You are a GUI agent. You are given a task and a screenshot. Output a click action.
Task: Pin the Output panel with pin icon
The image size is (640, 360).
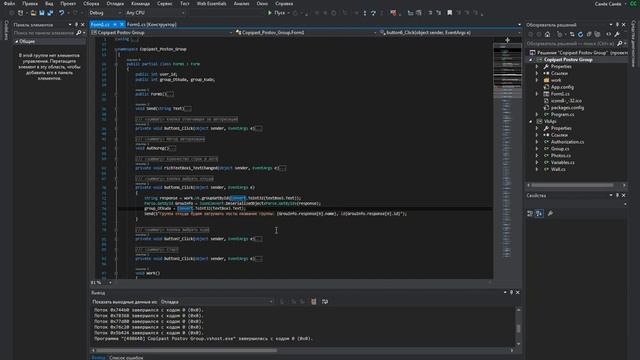pos(511,293)
